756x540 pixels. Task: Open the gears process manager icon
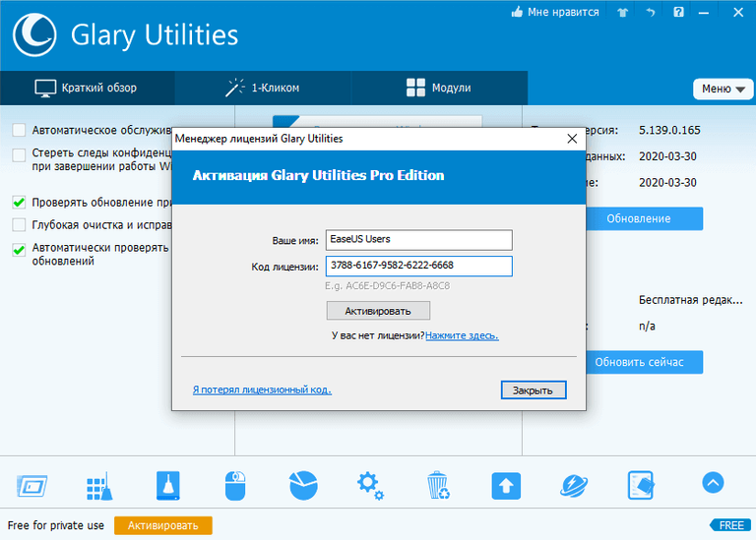[x=370, y=486]
